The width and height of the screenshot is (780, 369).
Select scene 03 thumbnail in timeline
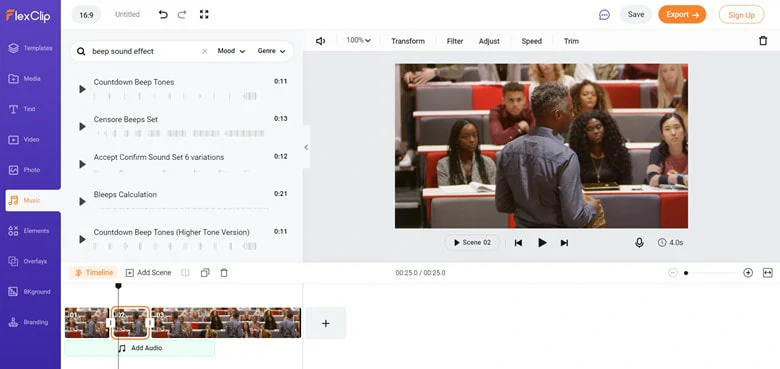coord(226,323)
